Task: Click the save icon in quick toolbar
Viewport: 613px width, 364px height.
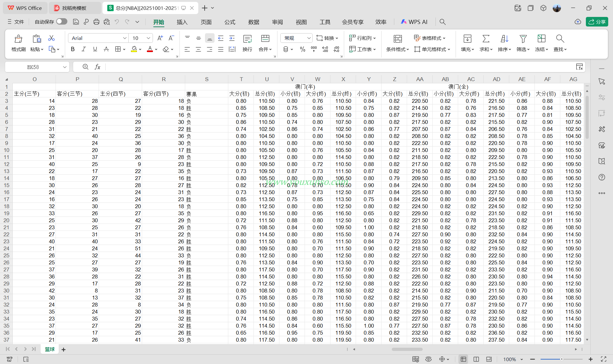Action: pos(76,22)
